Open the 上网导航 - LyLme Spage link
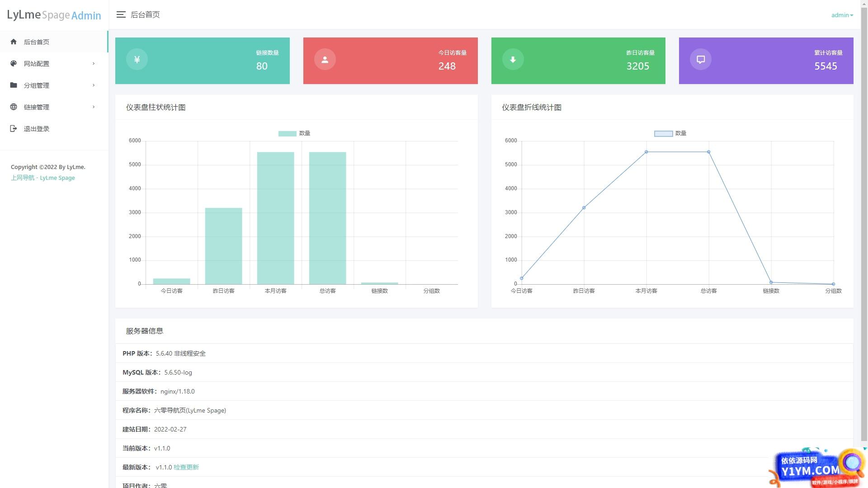The width and height of the screenshot is (868, 488). point(43,178)
